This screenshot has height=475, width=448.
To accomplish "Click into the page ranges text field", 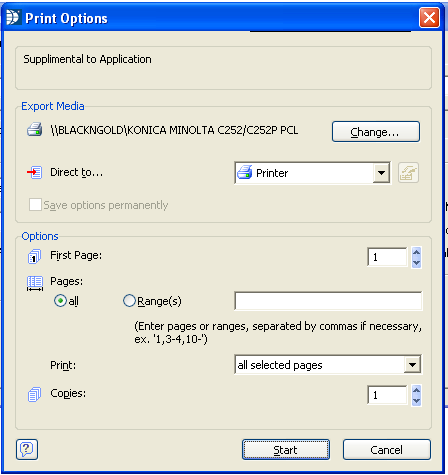I will click(x=328, y=301).
